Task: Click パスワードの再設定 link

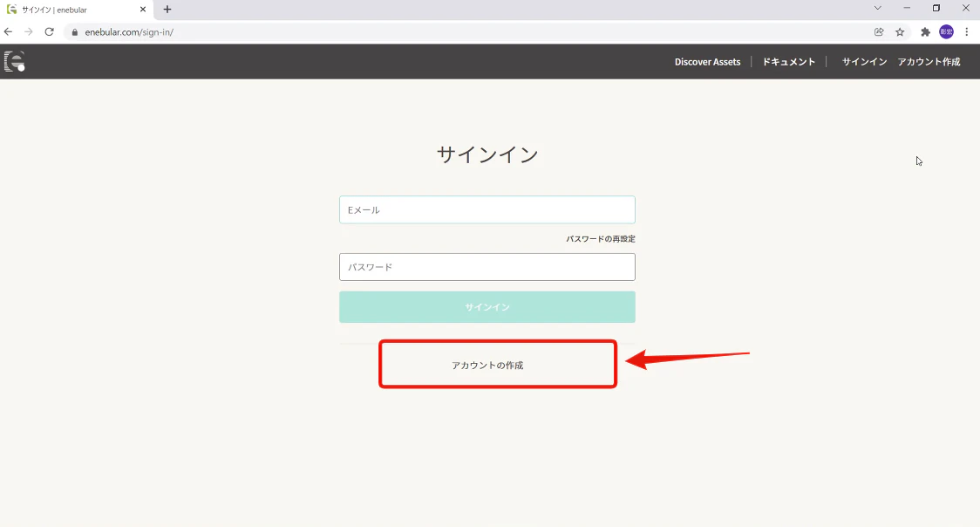Action: coord(601,239)
